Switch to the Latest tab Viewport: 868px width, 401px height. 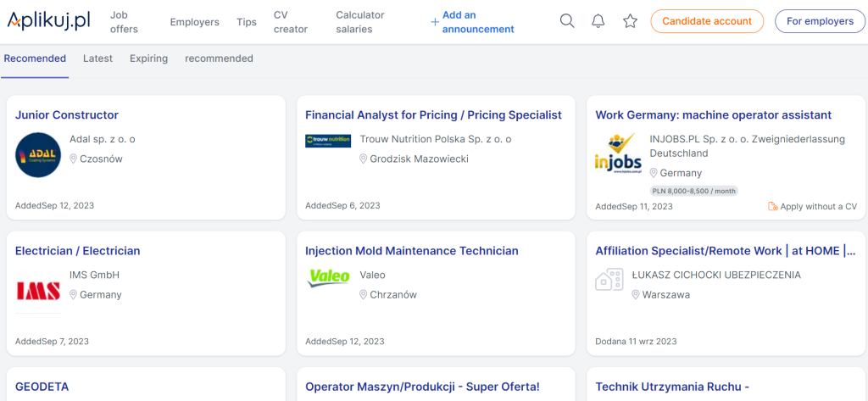(x=97, y=58)
